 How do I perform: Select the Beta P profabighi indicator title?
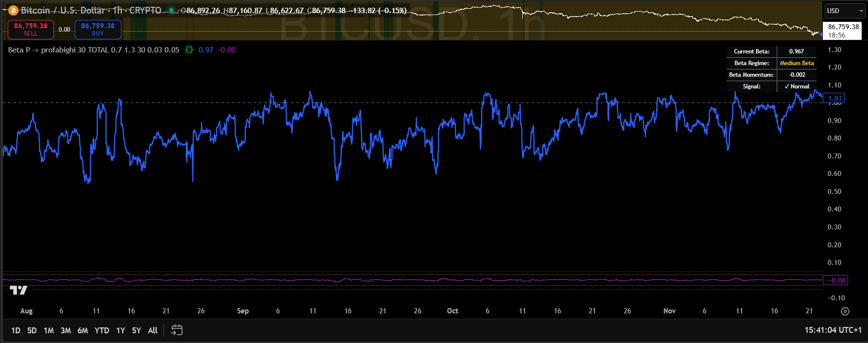(x=94, y=50)
